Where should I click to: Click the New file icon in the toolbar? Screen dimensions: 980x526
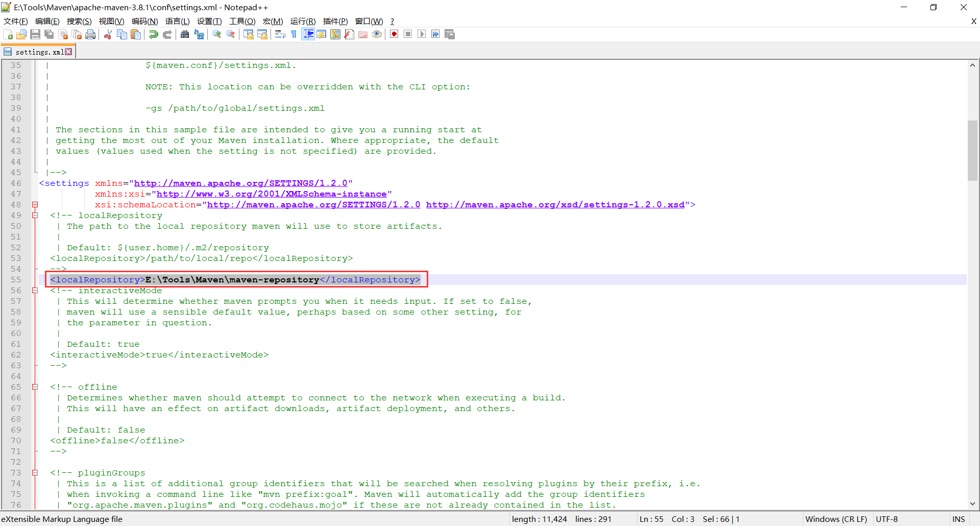[8, 34]
